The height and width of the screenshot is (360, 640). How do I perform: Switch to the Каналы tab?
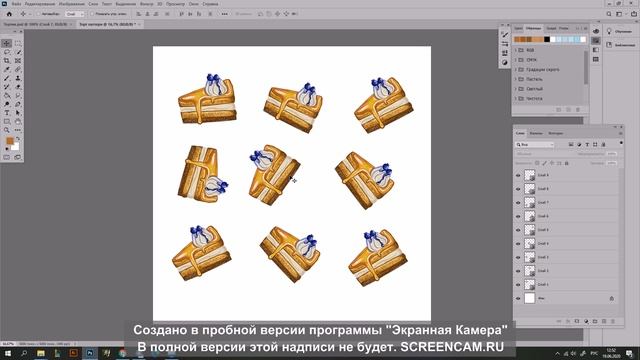click(536, 133)
